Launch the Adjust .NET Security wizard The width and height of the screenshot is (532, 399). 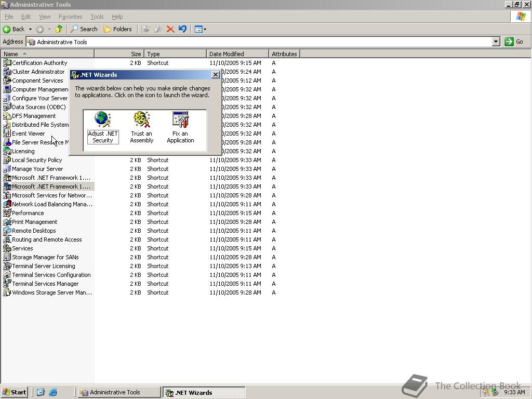click(x=103, y=127)
